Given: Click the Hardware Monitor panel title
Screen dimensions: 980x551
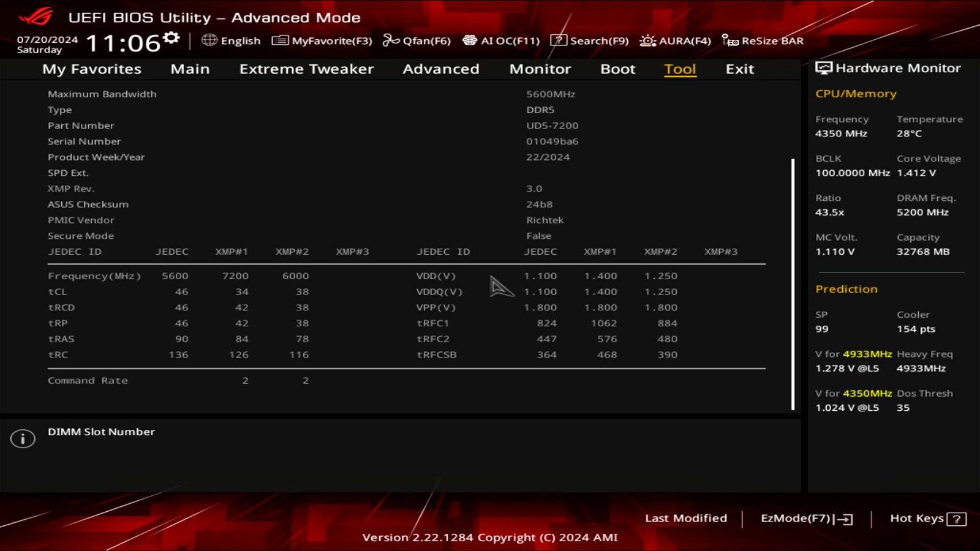Looking at the screenshot, I should point(897,68).
